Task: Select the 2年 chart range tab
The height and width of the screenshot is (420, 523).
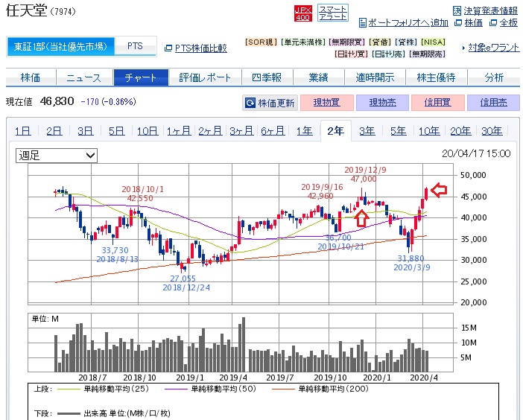Action: pos(335,131)
